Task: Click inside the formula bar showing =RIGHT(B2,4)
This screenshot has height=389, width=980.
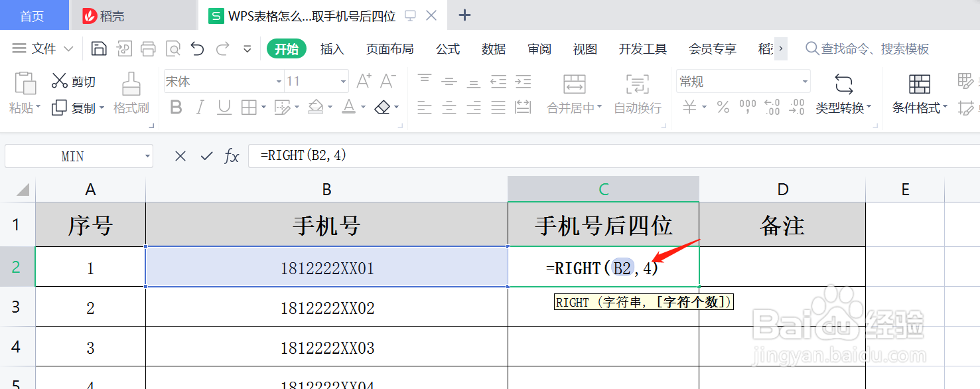Action: [332, 155]
